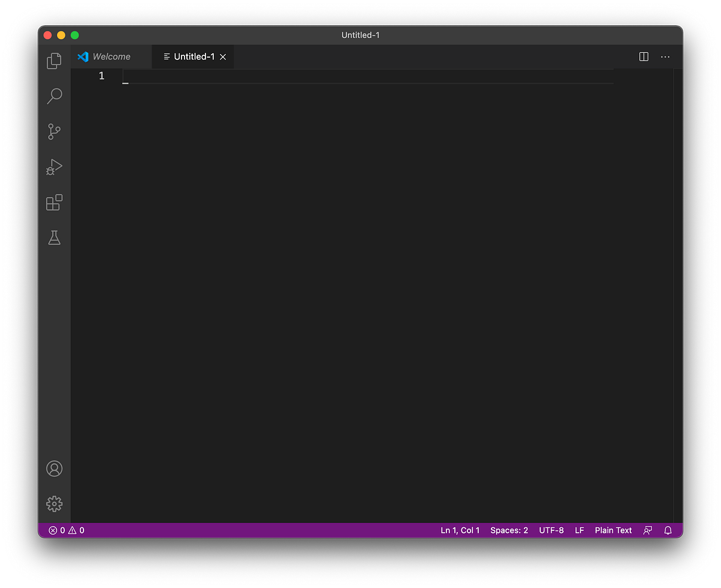This screenshot has width=721, height=588.
Task: Close the Untitled-1 tab
Action: (x=223, y=57)
